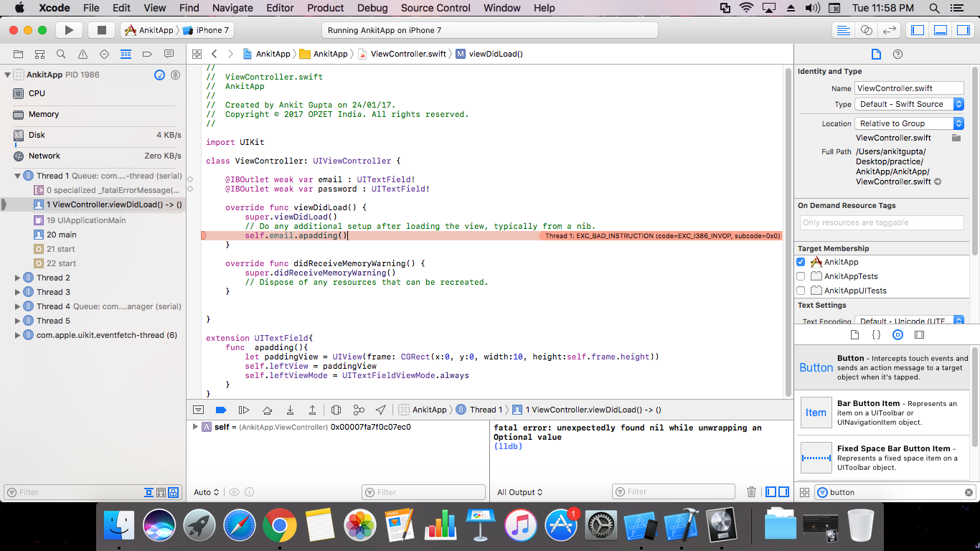Click the Name field ViewController.swift
This screenshot has width=980, height=551.
click(x=909, y=88)
